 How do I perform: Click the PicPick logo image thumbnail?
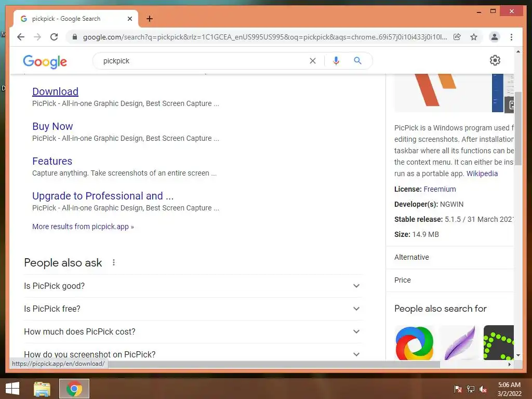[443, 92]
